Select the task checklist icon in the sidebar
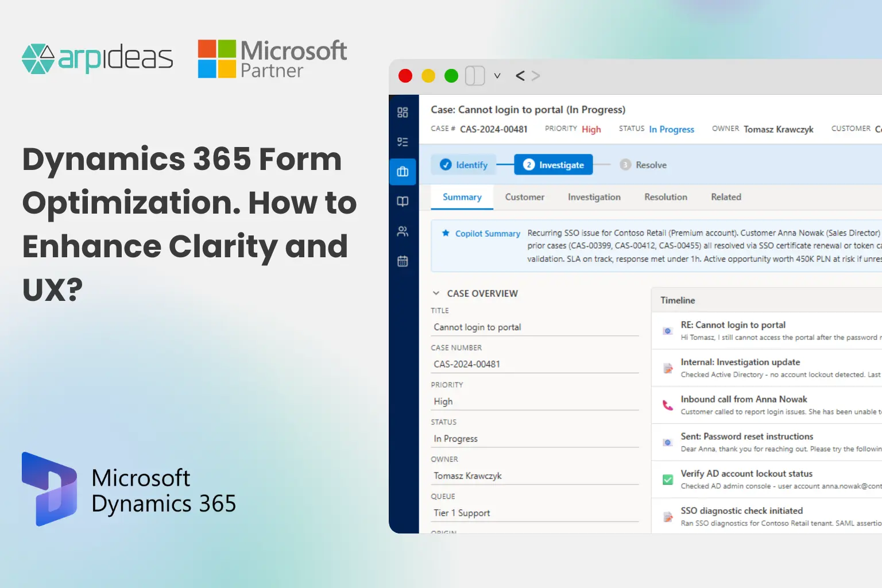The width and height of the screenshot is (882, 588). coord(404,141)
